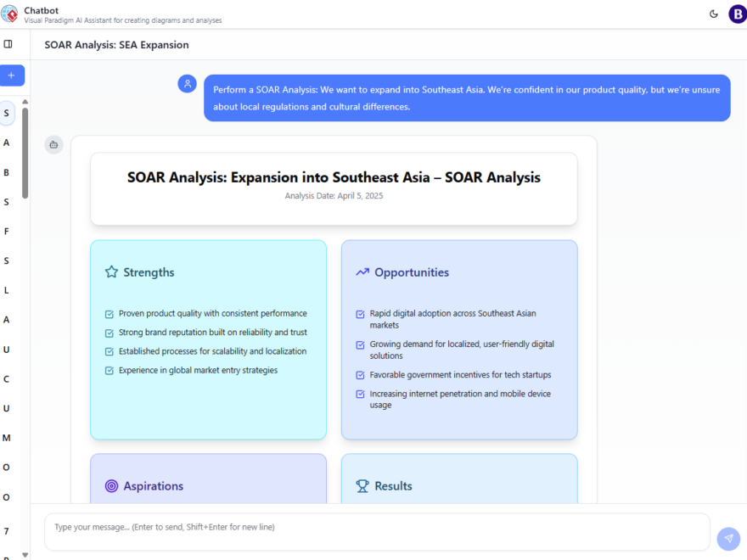The width and height of the screenshot is (747, 560).
Task: Select the SOAR Analysis: SEA Expansion header
Action: (x=115, y=44)
